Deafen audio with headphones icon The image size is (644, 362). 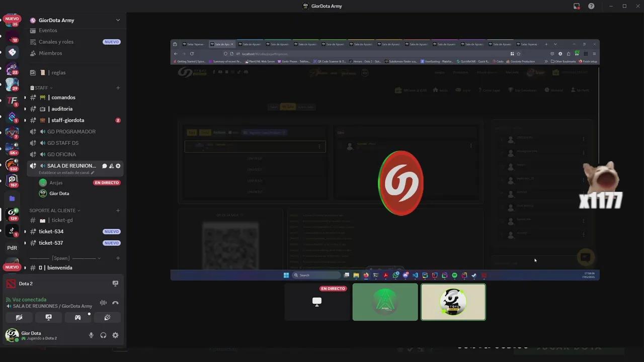point(103,335)
